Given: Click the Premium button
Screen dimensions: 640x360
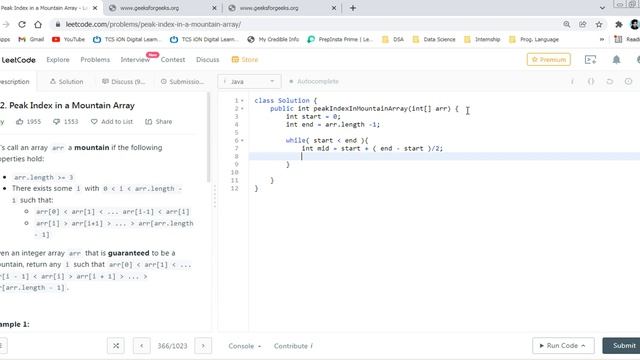Looking at the screenshot, I should [x=549, y=60].
